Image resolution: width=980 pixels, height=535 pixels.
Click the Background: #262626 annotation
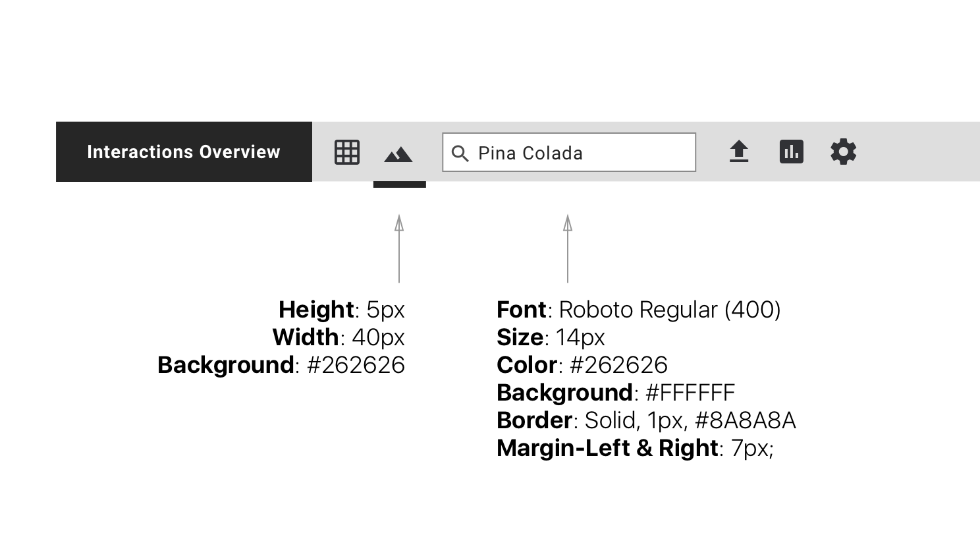tap(281, 365)
